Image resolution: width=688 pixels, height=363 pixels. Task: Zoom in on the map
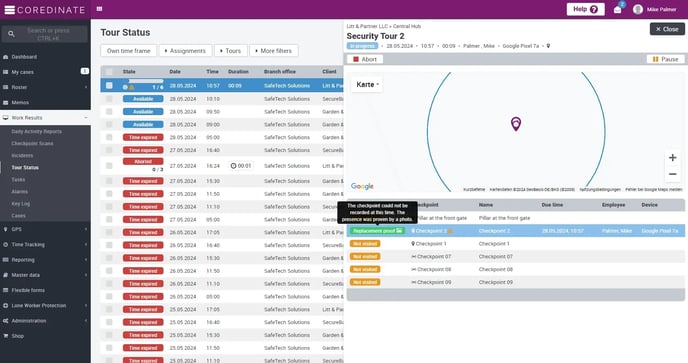coord(672,158)
